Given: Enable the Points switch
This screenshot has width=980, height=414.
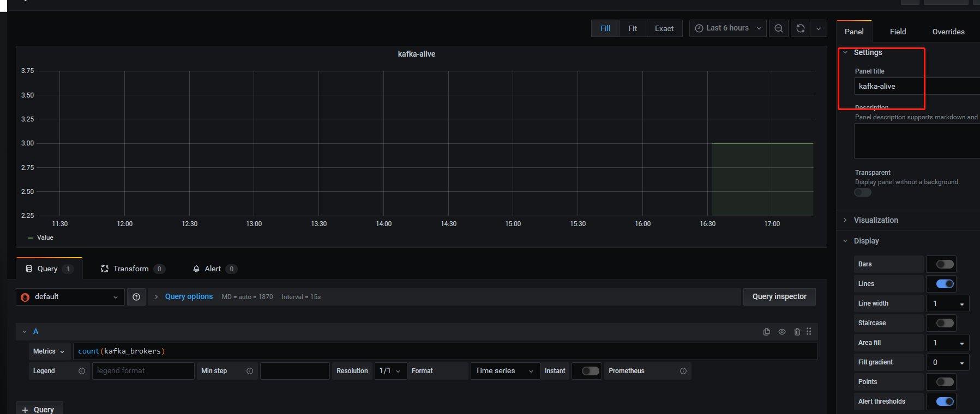Looking at the screenshot, I should coord(945,382).
